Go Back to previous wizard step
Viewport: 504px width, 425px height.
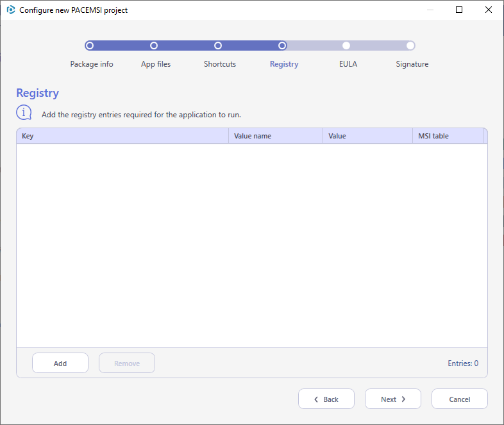tap(326, 399)
